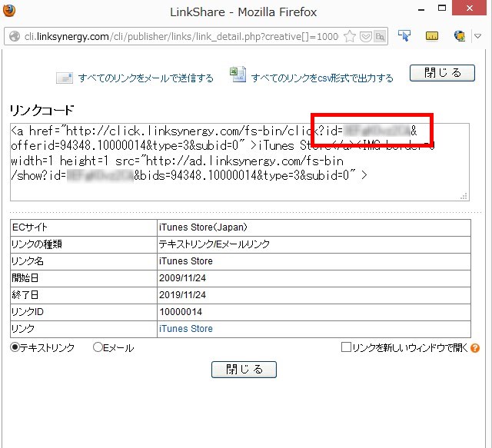The height and width of the screenshot is (448, 492).
Task: Click the link ID value 10000014
Action: click(x=181, y=312)
